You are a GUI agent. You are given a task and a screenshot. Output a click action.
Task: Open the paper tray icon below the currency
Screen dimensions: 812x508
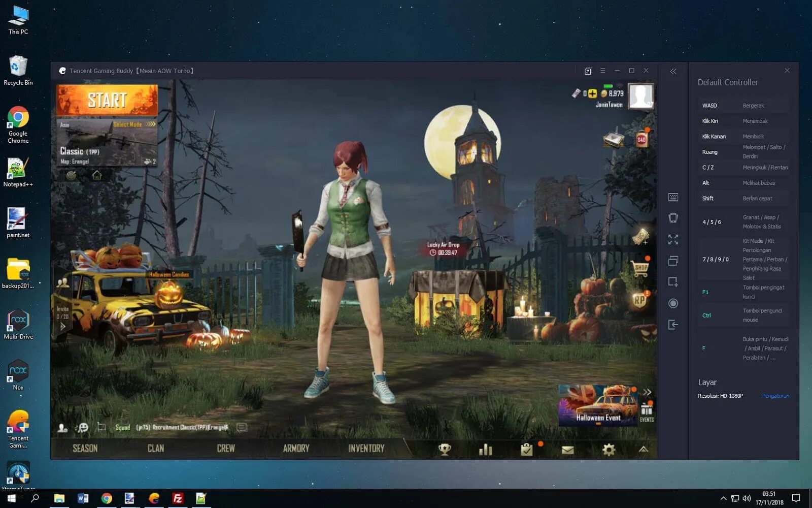click(614, 139)
